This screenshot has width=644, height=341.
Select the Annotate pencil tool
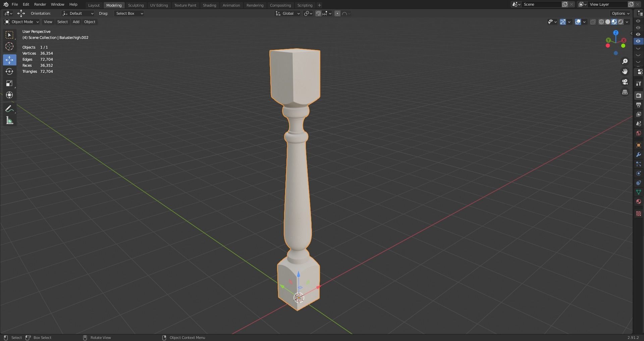[9, 109]
